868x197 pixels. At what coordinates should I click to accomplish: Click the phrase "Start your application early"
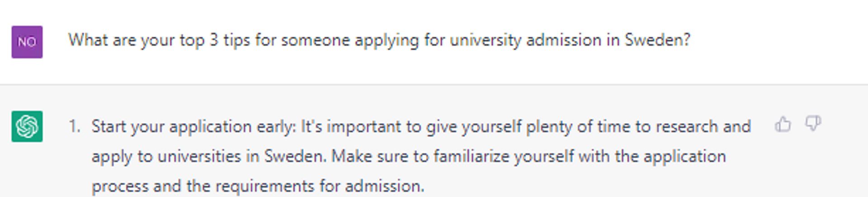tap(193, 126)
